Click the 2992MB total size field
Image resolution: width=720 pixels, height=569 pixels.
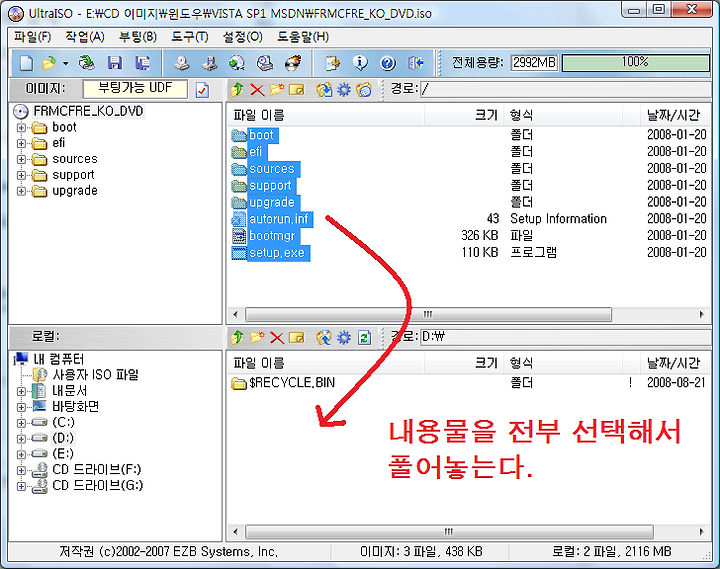coord(534,62)
